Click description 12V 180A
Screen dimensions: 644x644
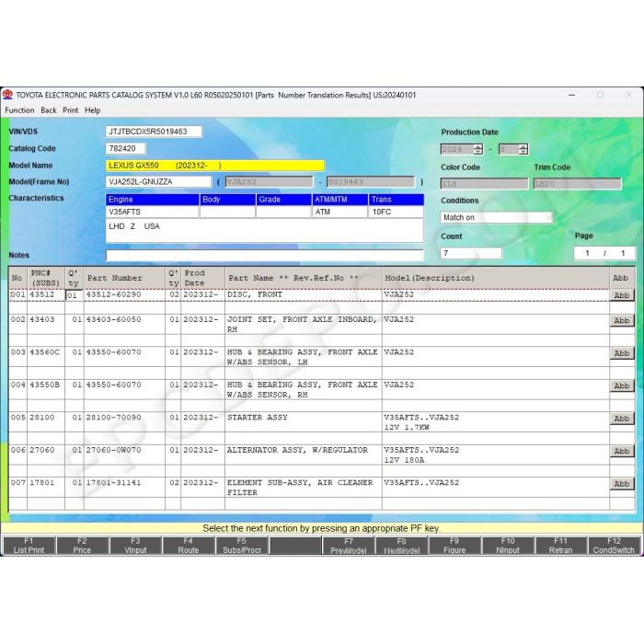tap(404, 460)
